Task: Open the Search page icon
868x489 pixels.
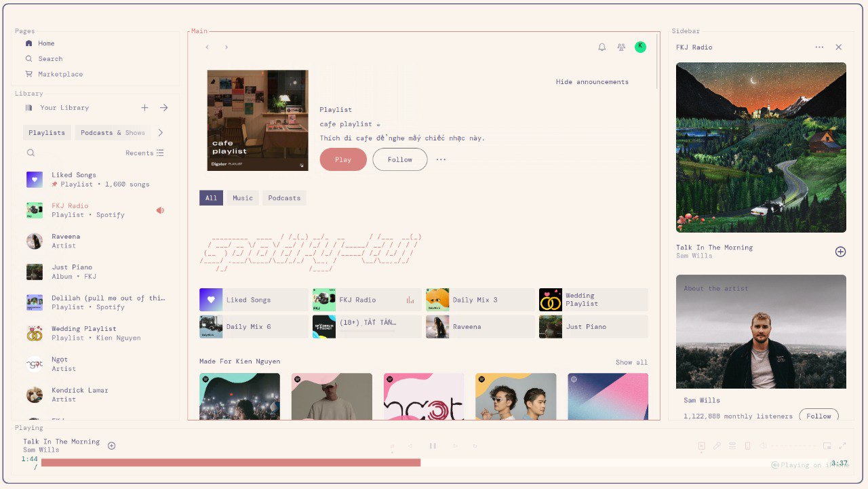Action: point(28,59)
